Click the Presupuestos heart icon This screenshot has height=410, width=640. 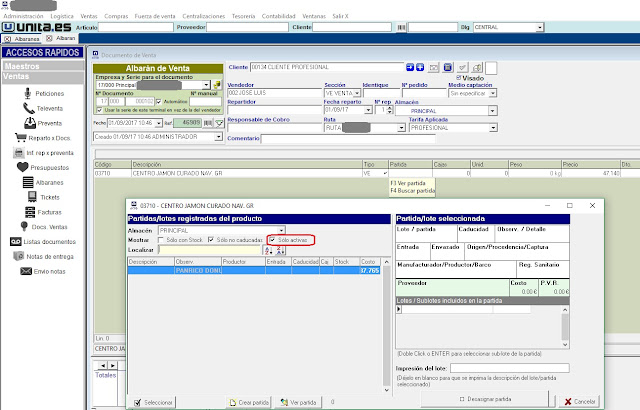[24, 167]
